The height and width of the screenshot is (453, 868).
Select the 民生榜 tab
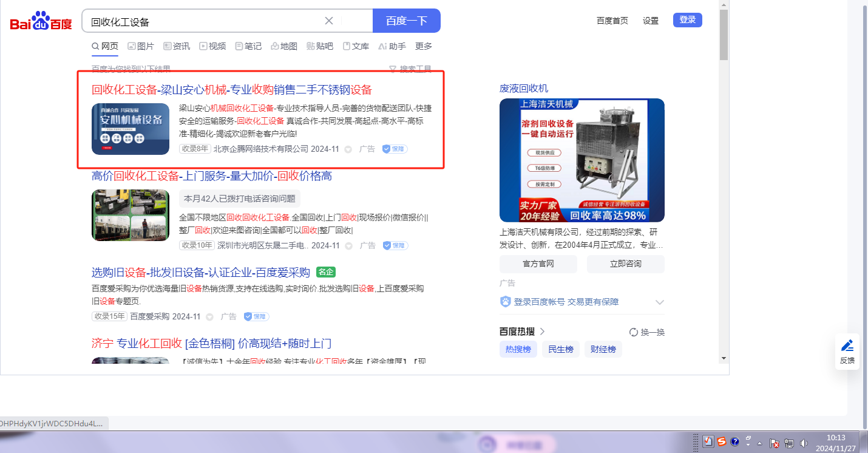[x=561, y=349]
